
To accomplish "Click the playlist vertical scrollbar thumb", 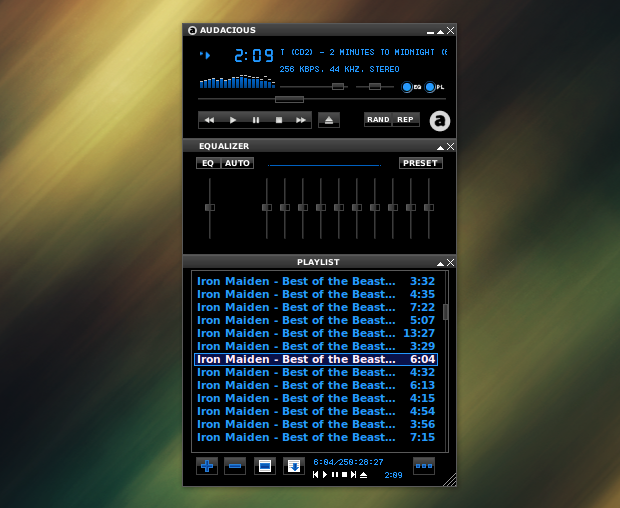I will [446, 312].
